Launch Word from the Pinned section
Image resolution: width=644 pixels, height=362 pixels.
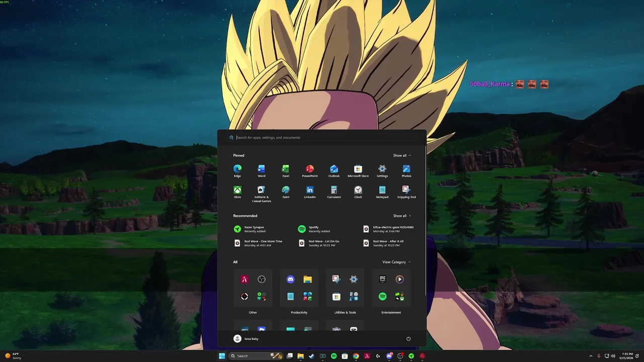pyautogui.click(x=261, y=171)
